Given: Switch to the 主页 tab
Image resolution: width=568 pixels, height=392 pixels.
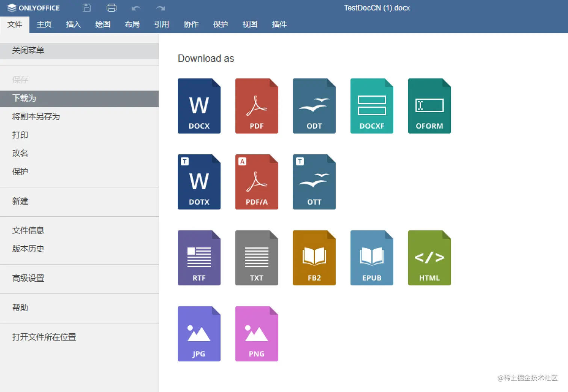Looking at the screenshot, I should (44, 24).
